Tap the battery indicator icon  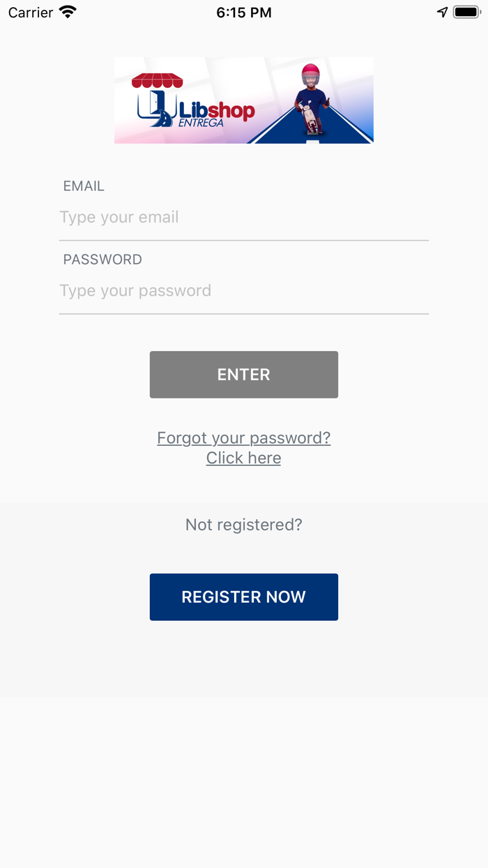tap(466, 13)
